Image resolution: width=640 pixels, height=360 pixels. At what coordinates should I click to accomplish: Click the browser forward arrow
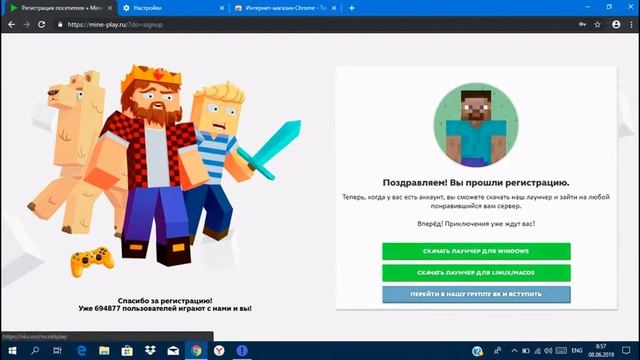click(x=27, y=24)
